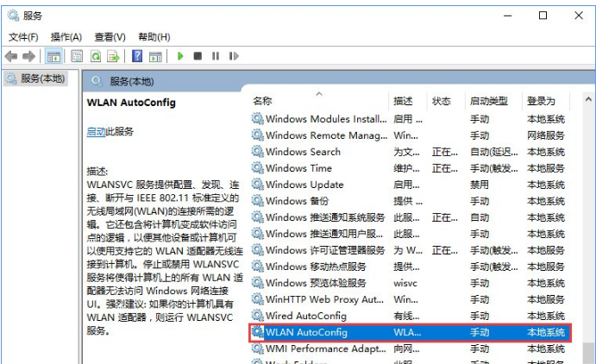The width and height of the screenshot is (596, 364).
Task: Click 网络服务 logon value of Remote Management
Action: pyautogui.click(x=545, y=135)
